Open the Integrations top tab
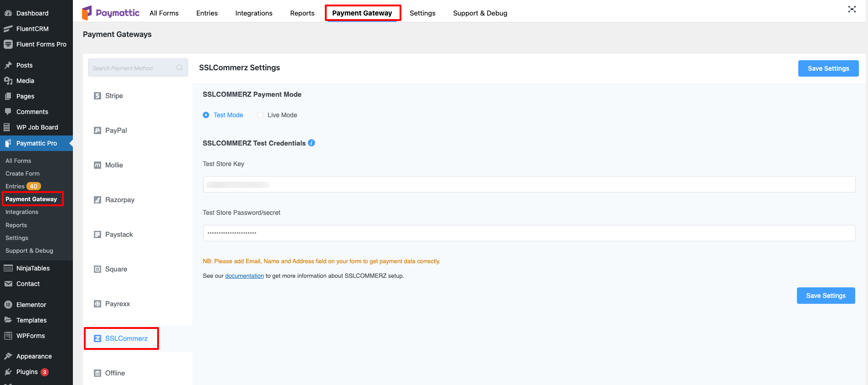This screenshot has height=385, width=868. pyautogui.click(x=254, y=13)
